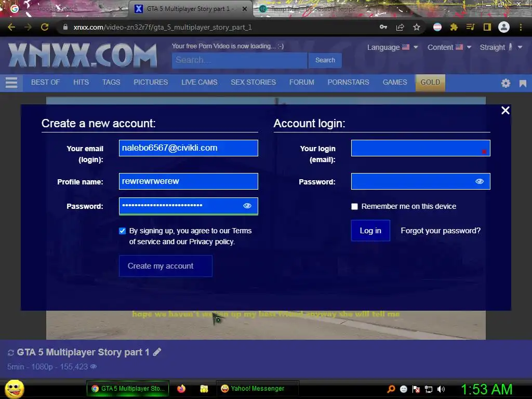Go back using the browser back arrow
Viewport: 532px width, 399px height.
tap(11, 27)
